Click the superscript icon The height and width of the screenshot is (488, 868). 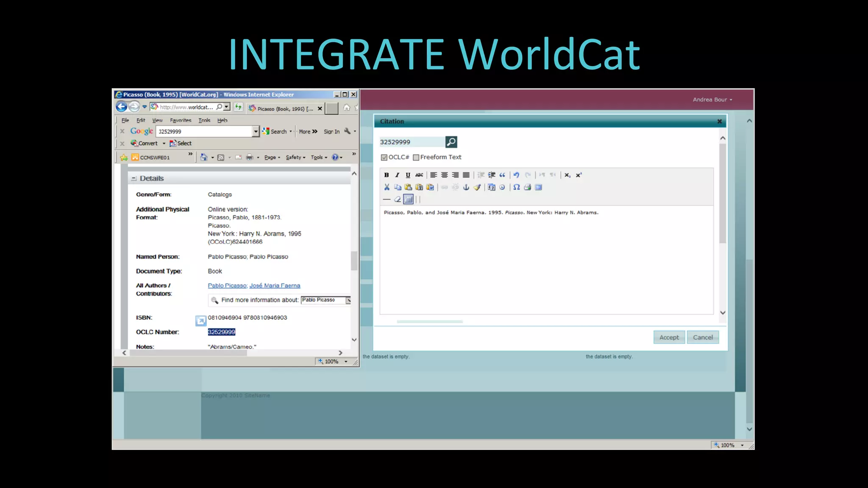(579, 175)
